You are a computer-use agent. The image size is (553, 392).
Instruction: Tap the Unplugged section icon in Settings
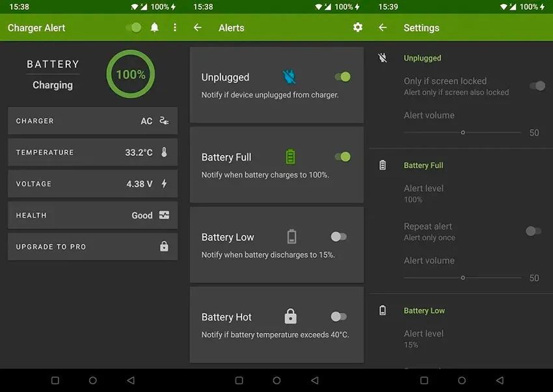click(x=383, y=58)
